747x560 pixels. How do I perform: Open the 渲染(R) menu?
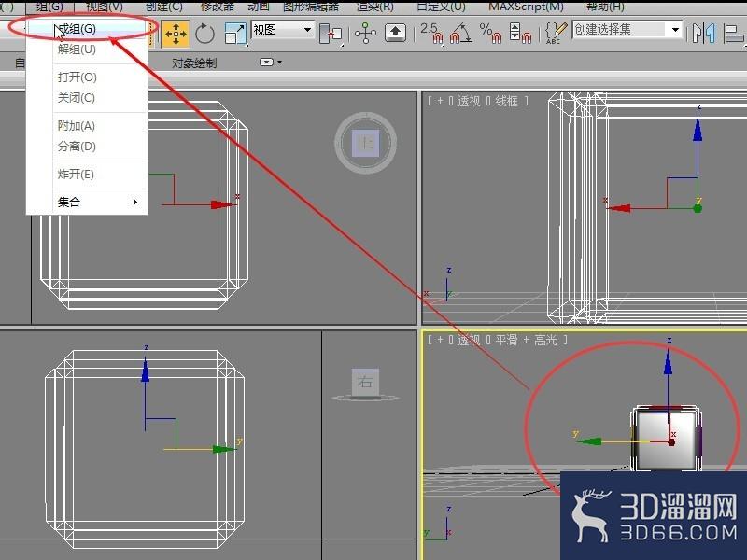click(375, 7)
